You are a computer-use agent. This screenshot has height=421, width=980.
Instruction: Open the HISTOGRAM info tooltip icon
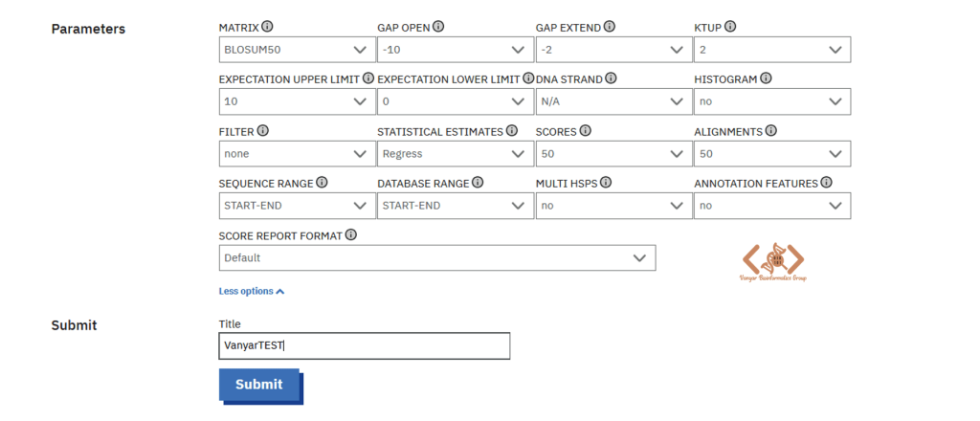(766, 78)
